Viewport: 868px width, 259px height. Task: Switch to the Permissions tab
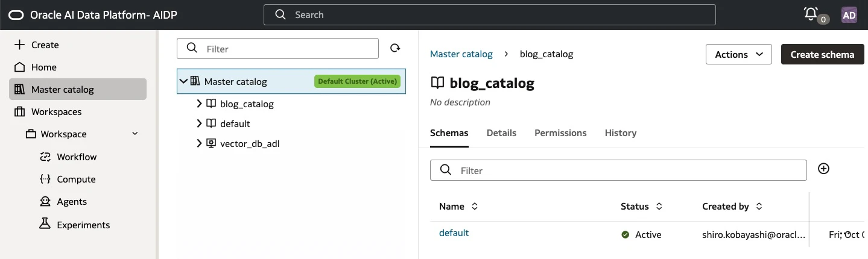(560, 133)
